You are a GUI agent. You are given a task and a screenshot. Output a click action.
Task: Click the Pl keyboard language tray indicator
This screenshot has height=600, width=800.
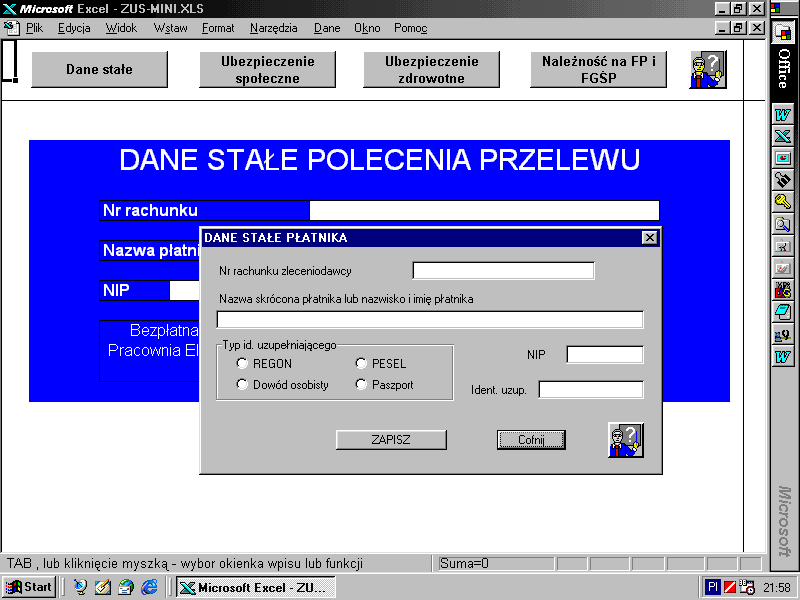click(713, 587)
